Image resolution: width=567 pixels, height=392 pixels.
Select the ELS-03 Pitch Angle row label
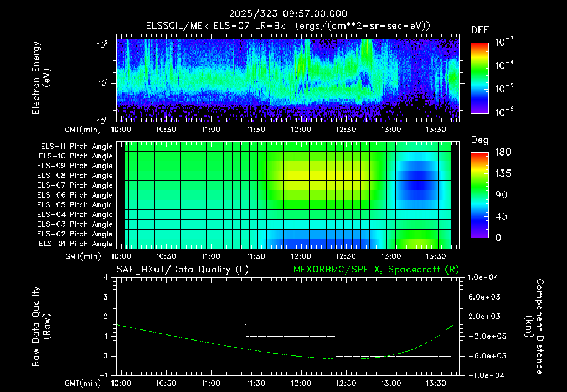pos(75,224)
